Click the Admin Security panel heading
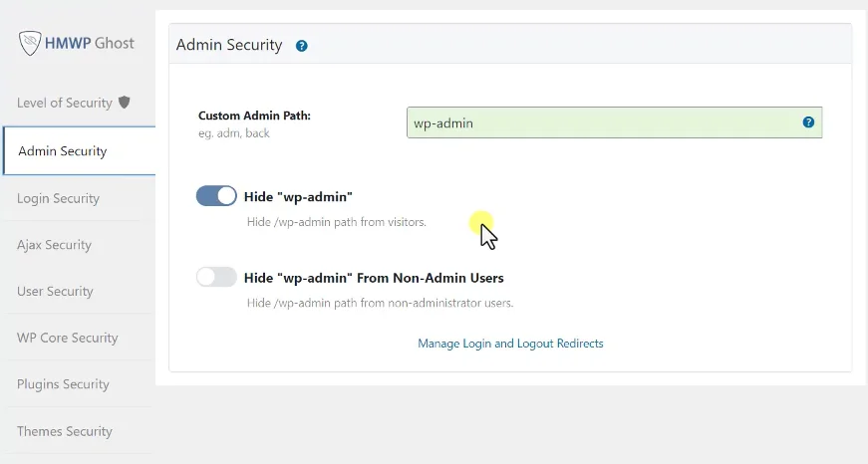The image size is (868, 464). click(x=229, y=45)
